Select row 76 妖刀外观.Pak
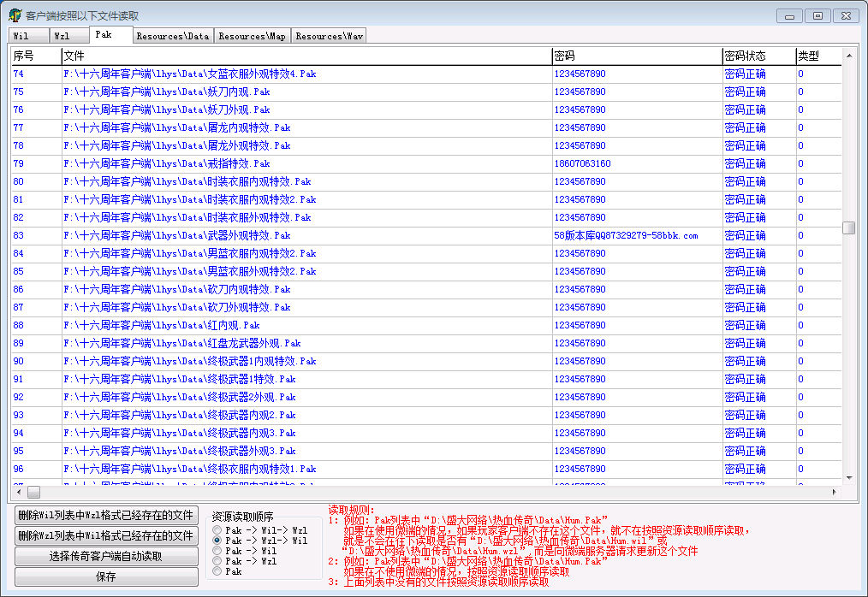 tap(425, 109)
